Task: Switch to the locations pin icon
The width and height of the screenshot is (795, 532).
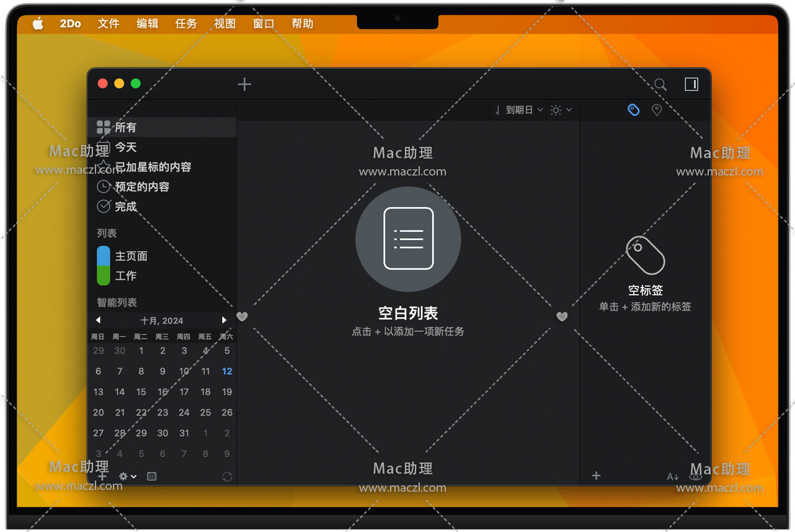Action: pos(657,110)
